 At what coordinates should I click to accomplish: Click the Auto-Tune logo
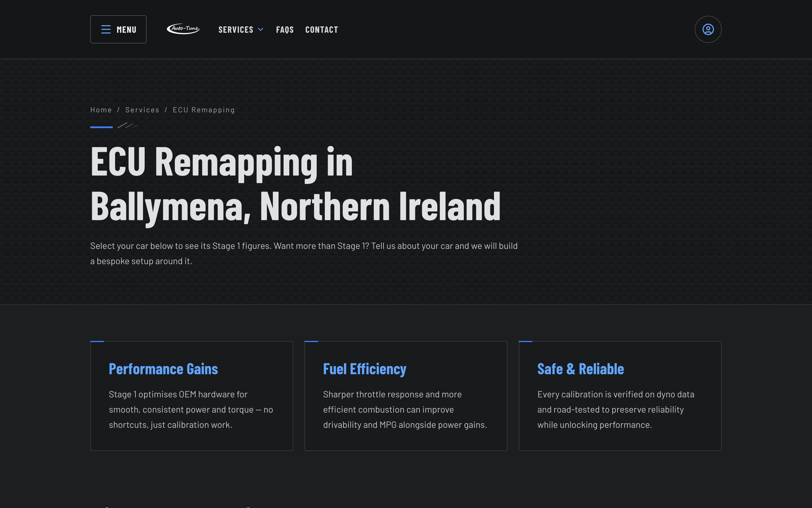(183, 29)
